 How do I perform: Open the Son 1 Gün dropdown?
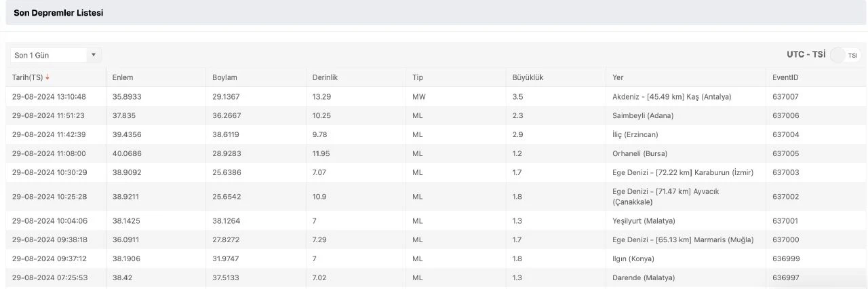coord(56,55)
